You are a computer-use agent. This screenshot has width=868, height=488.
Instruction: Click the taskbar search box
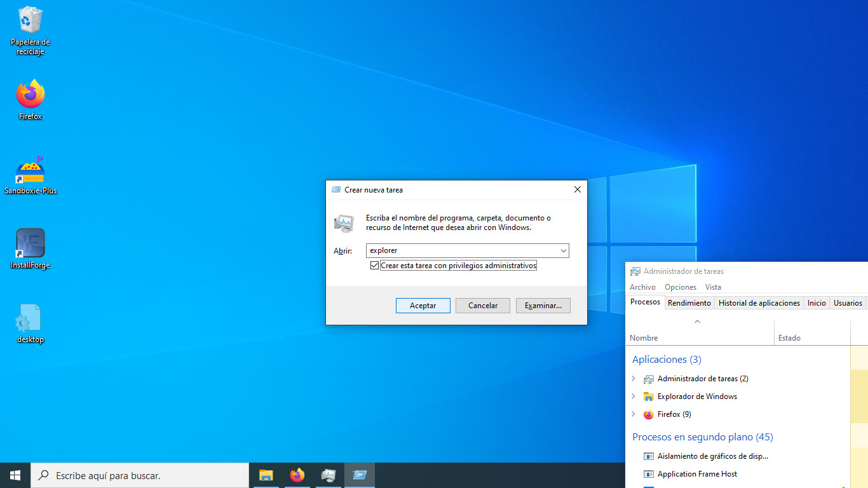click(140, 475)
